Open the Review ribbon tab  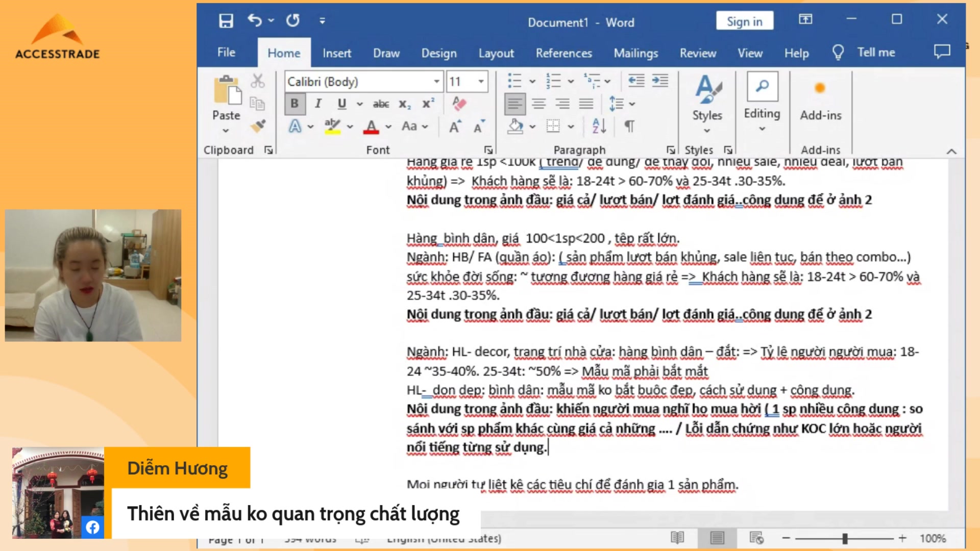(x=698, y=53)
